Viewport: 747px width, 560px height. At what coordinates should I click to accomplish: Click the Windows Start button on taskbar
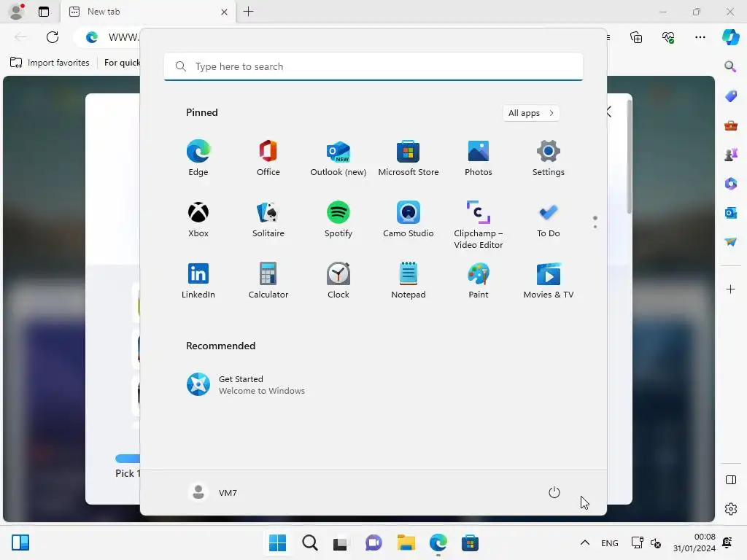(x=278, y=542)
